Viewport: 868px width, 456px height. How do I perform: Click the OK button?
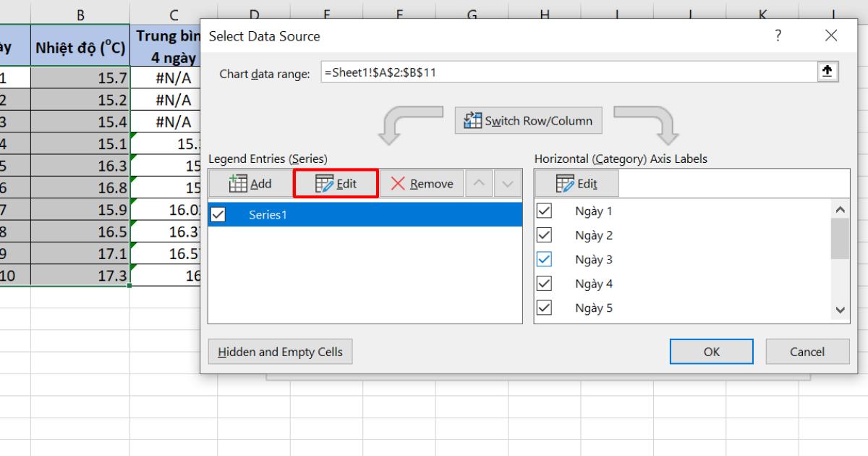coord(711,351)
